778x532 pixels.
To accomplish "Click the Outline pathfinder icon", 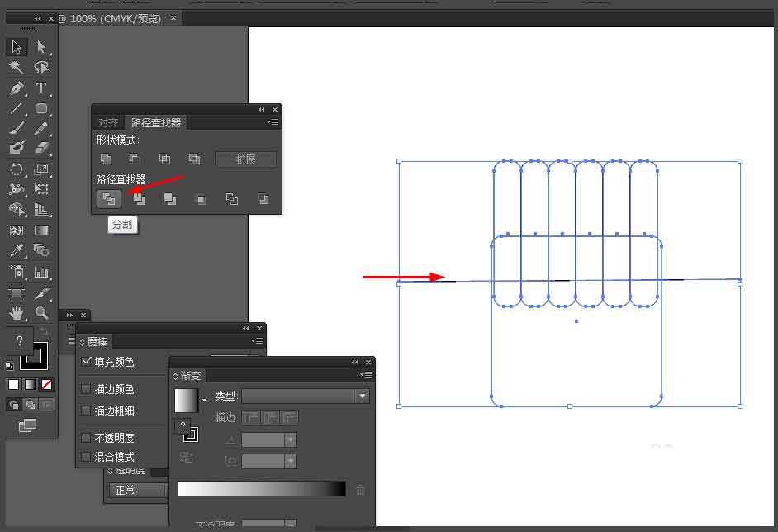I will point(232,199).
